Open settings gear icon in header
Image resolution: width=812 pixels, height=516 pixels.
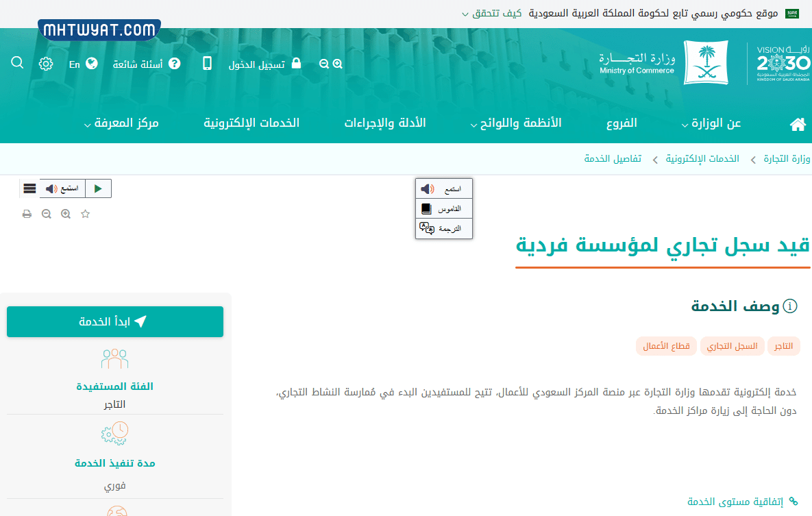pyautogui.click(x=46, y=64)
